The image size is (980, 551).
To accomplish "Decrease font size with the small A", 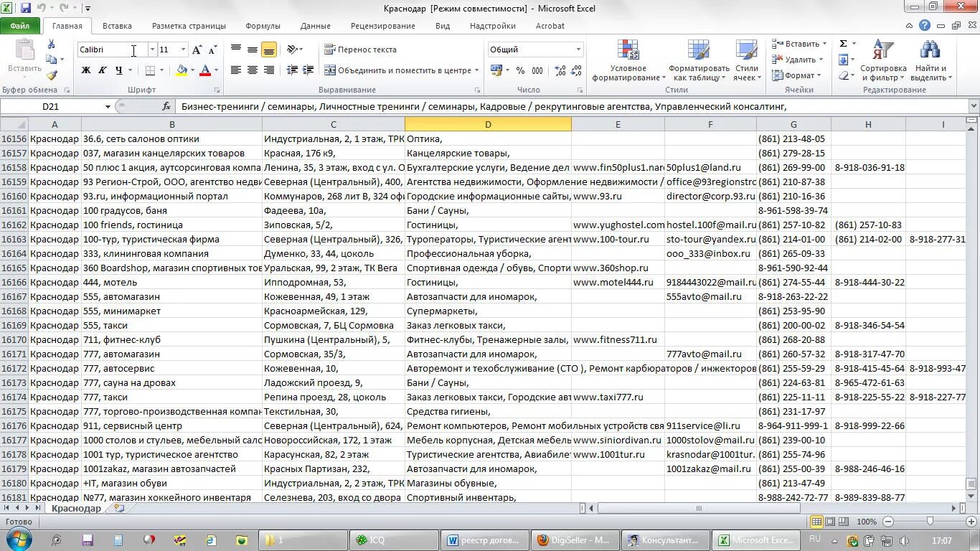I will (212, 50).
